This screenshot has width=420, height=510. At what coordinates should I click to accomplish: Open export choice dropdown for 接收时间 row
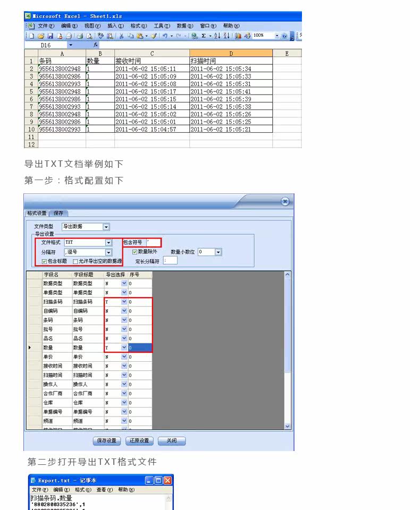point(124,366)
